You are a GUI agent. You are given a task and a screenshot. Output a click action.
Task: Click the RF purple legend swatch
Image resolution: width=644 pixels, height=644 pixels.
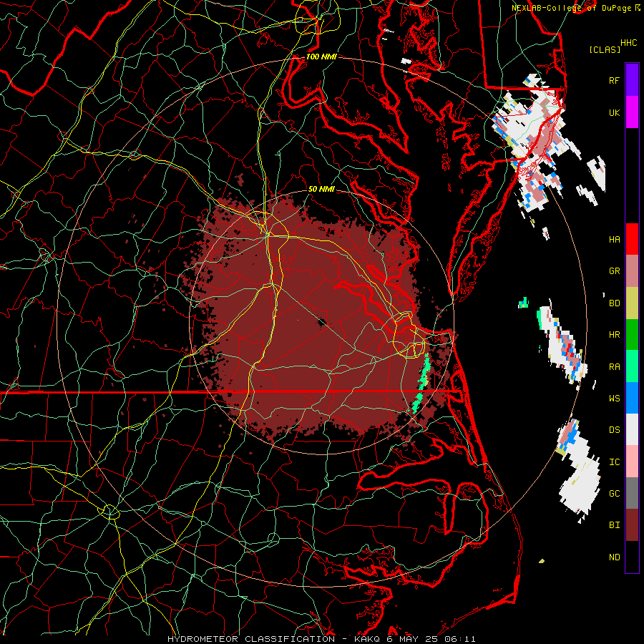click(x=632, y=80)
